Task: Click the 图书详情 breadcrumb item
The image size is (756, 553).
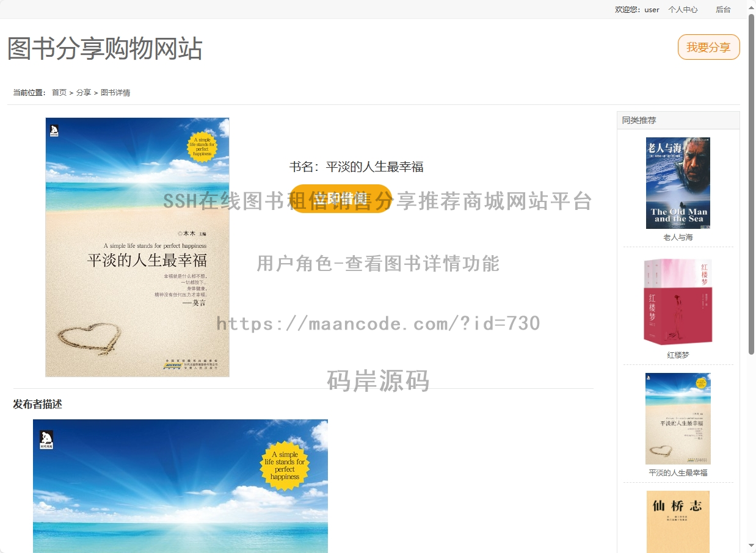Action: (115, 93)
